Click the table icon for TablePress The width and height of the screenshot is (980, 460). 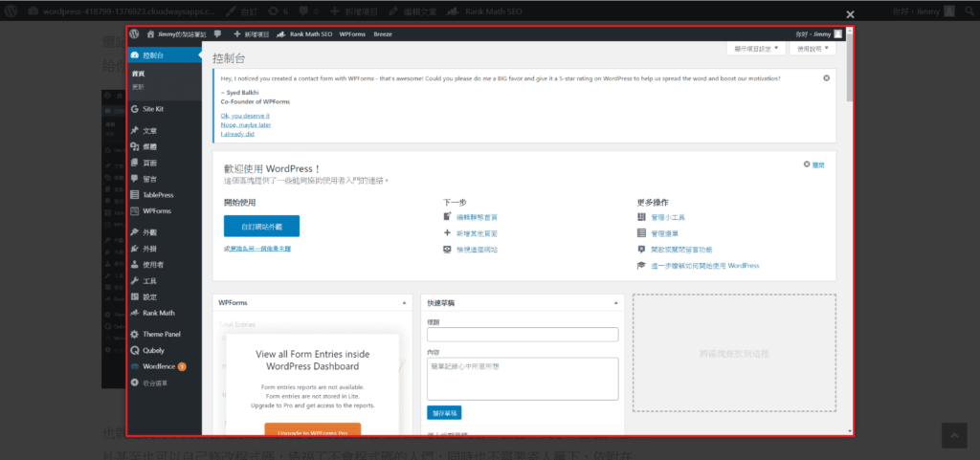click(135, 195)
